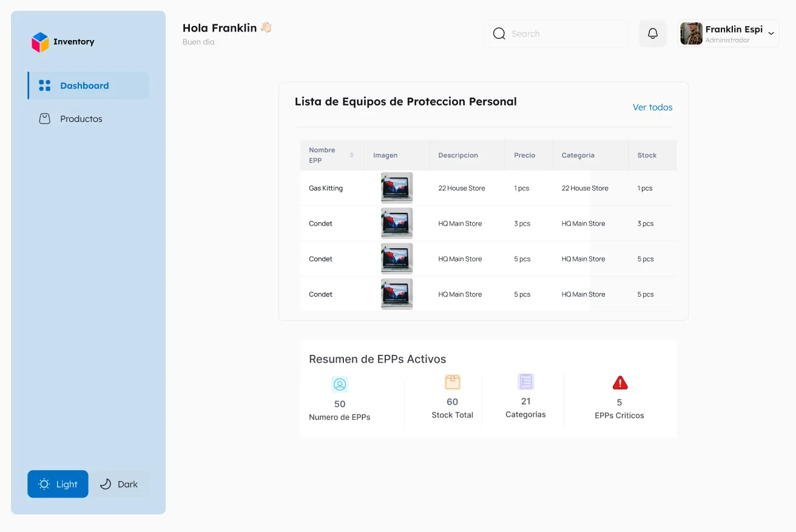Select the Gas Kitting row name

pos(326,188)
